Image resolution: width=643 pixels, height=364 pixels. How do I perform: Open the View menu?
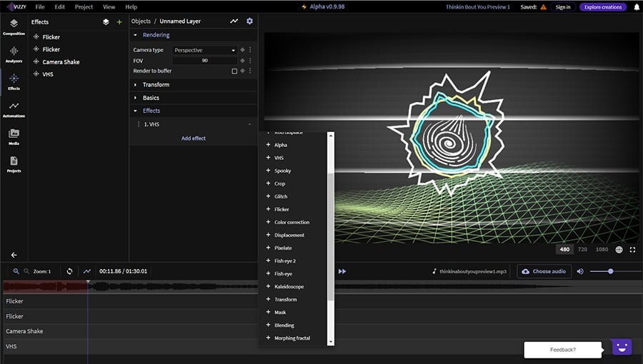point(109,7)
